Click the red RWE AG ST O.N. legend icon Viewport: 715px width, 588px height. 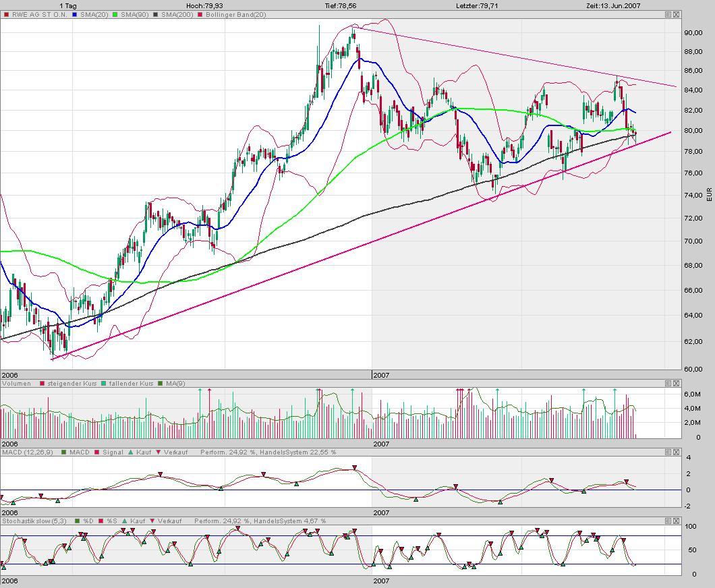pyautogui.click(x=5, y=14)
